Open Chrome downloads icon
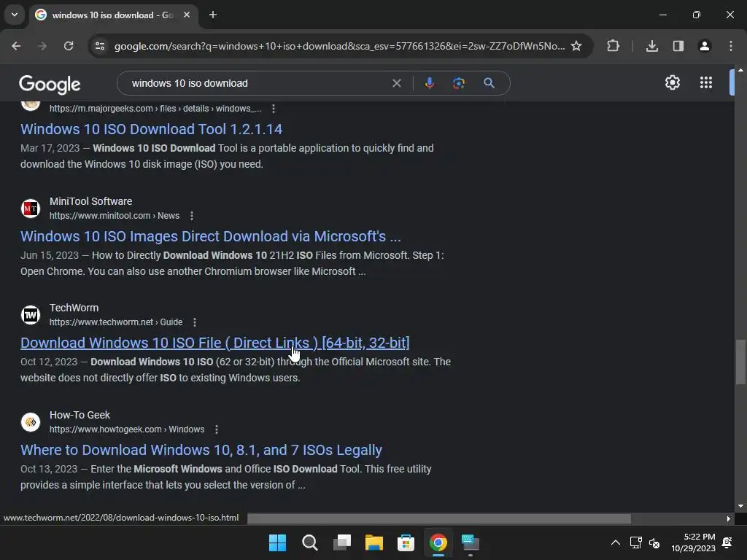Screen dimensions: 747x560 click(651, 46)
